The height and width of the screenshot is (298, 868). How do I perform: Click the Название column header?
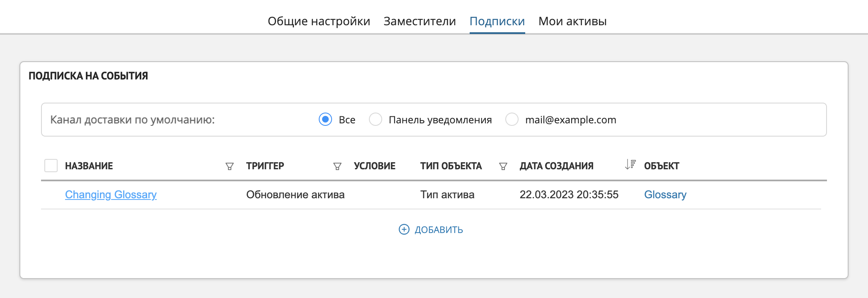click(x=89, y=166)
